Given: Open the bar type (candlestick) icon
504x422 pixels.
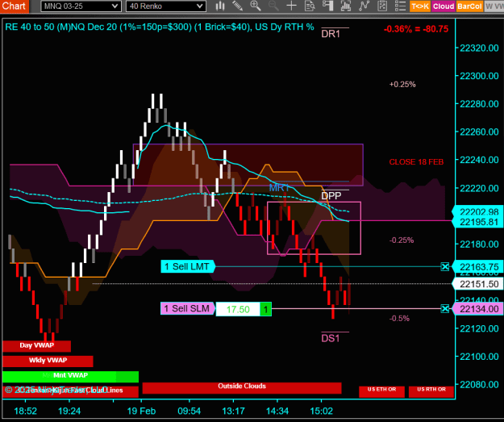Looking at the screenshot, I should pyautogui.click(x=220, y=6).
